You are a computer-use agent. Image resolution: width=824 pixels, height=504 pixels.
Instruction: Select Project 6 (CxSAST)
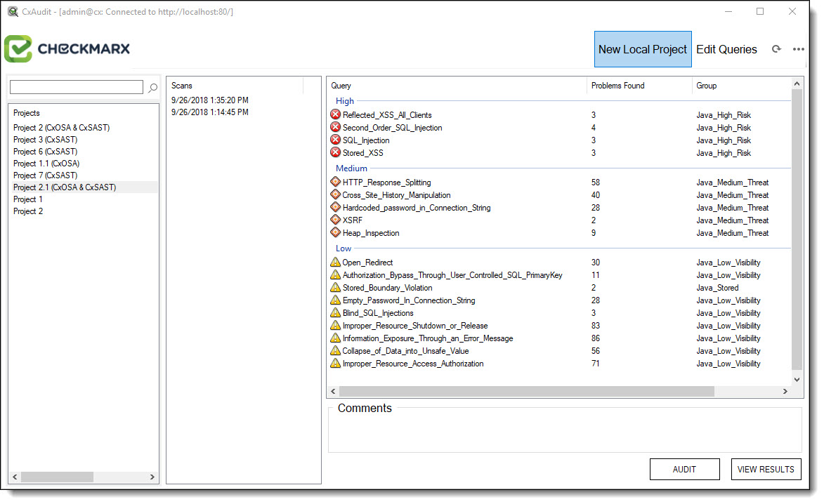pos(45,152)
